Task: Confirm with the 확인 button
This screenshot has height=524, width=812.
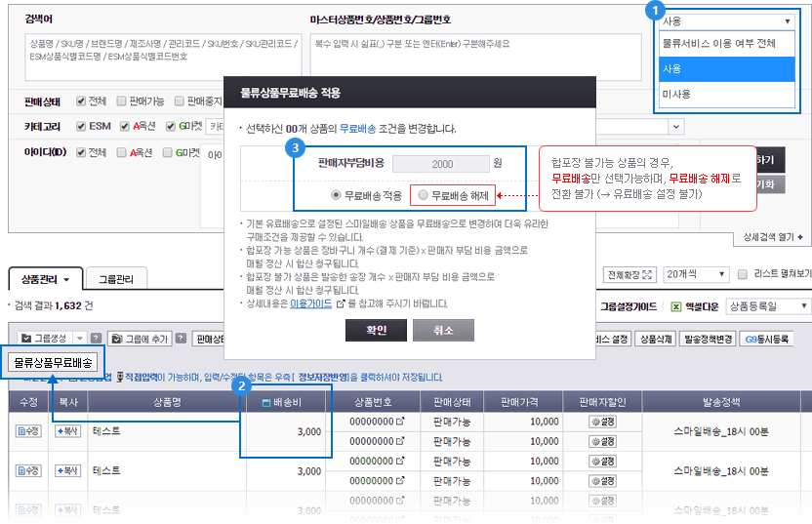Action: [376, 330]
